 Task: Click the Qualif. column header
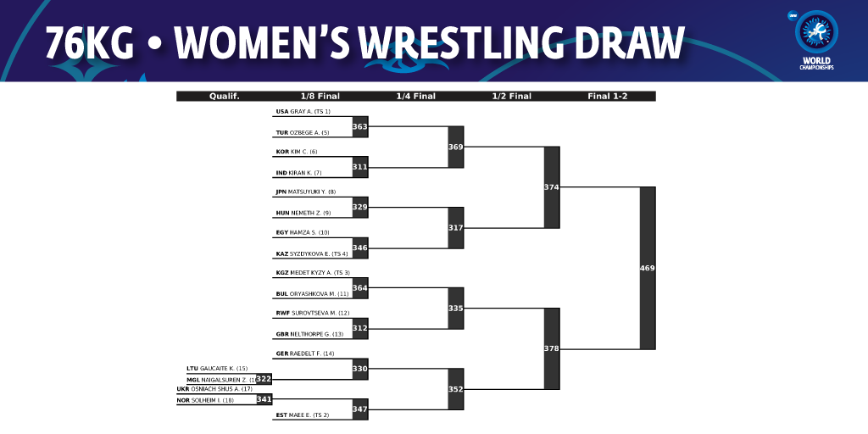pyautogui.click(x=224, y=97)
